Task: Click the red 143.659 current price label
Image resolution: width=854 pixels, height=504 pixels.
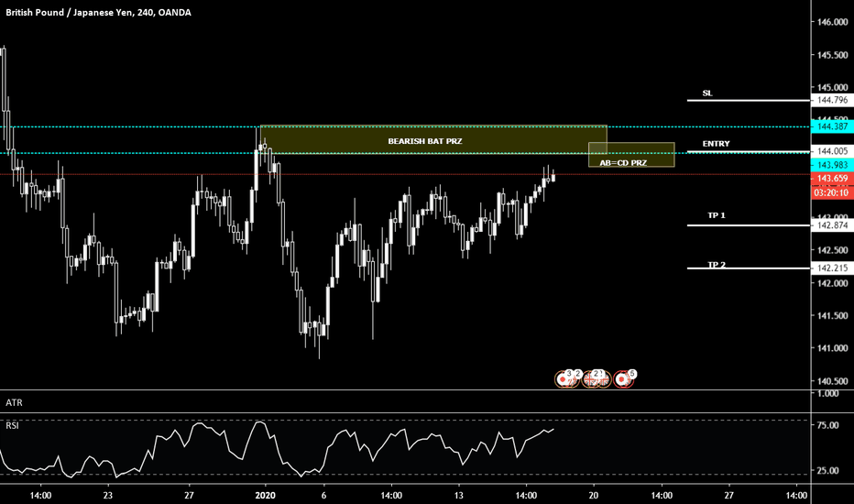Action: 832,178
